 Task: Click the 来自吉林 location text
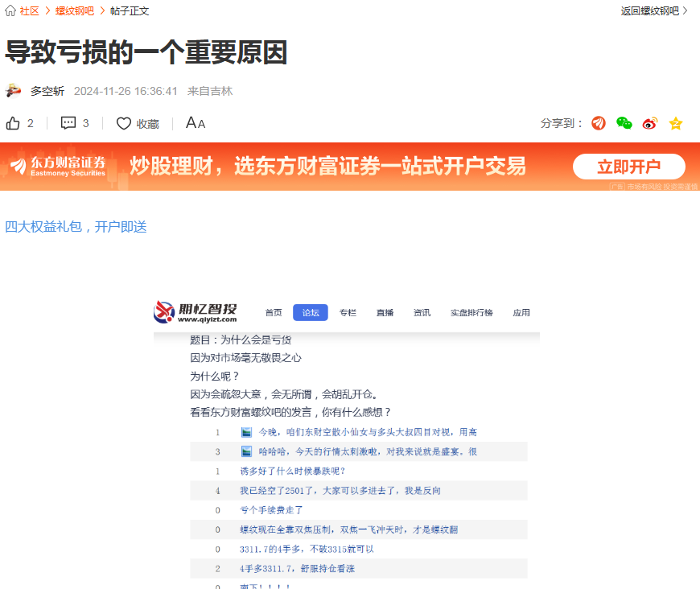click(x=210, y=91)
